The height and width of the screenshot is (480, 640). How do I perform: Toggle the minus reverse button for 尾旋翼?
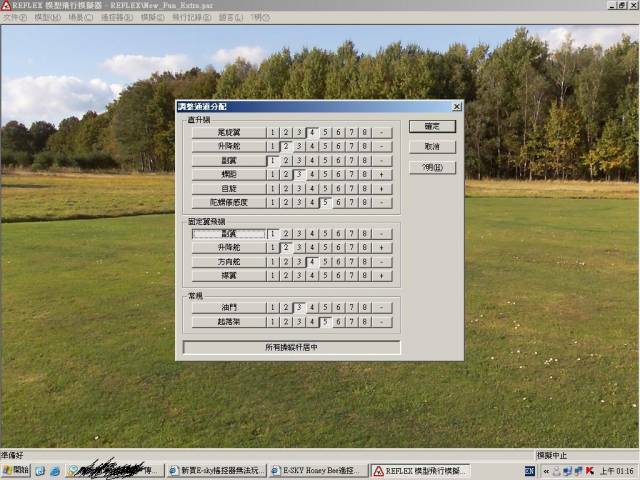click(x=382, y=133)
